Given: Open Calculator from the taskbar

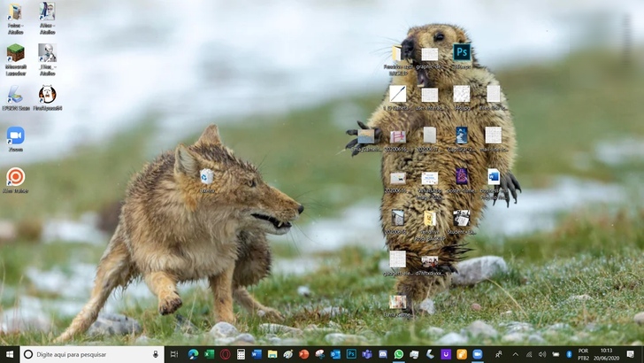Looking at the screenshot, I should point(241,354).
